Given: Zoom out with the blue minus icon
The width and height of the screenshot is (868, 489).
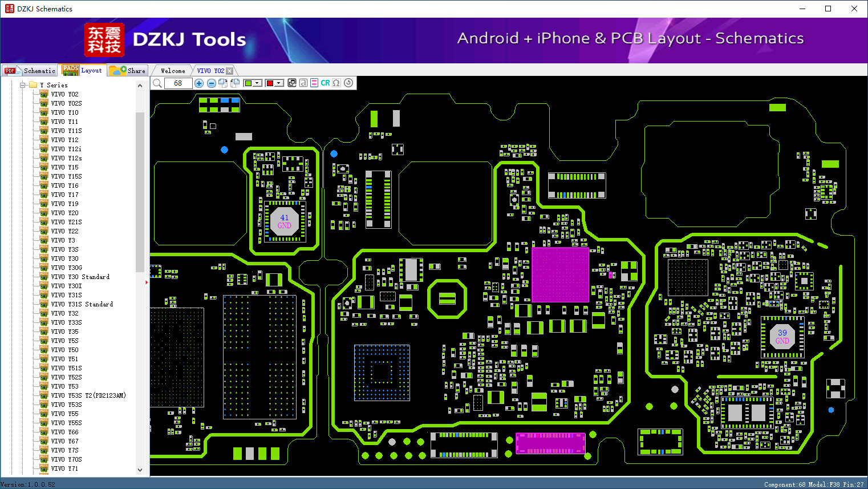Looking at the screenshot, I should point(211,83).
